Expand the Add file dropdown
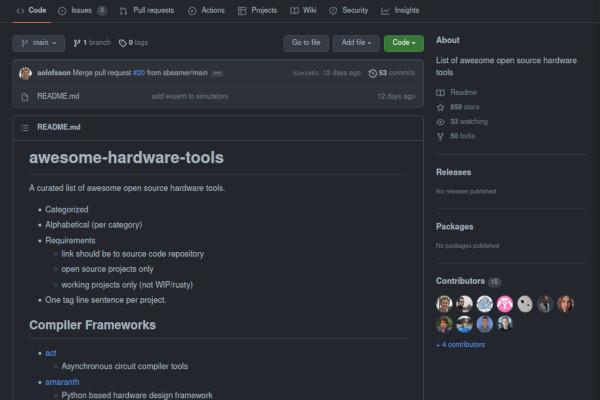This screenshot has width=600, height=400. pos(356,43)
